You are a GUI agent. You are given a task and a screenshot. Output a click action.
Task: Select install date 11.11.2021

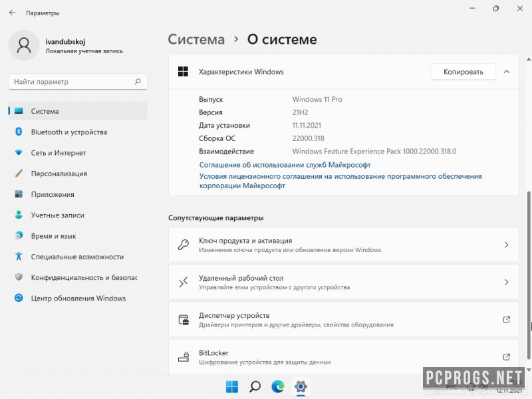click(x=307, y=125)
